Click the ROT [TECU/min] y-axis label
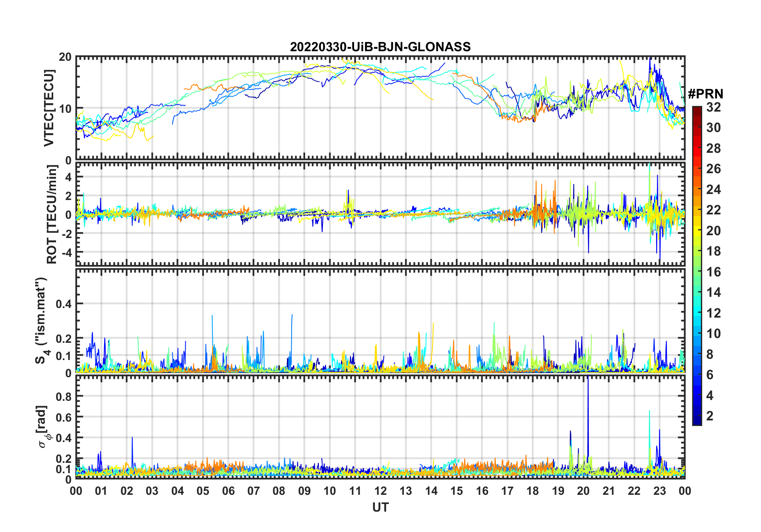The width and height of the screenshot is (761, 532). point(52,214)
